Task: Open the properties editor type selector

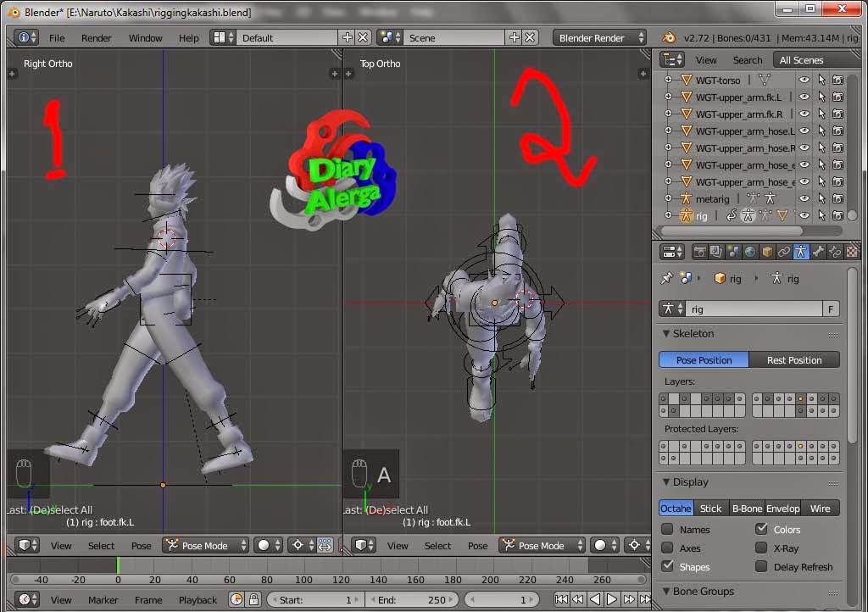Action: [672, 252]
